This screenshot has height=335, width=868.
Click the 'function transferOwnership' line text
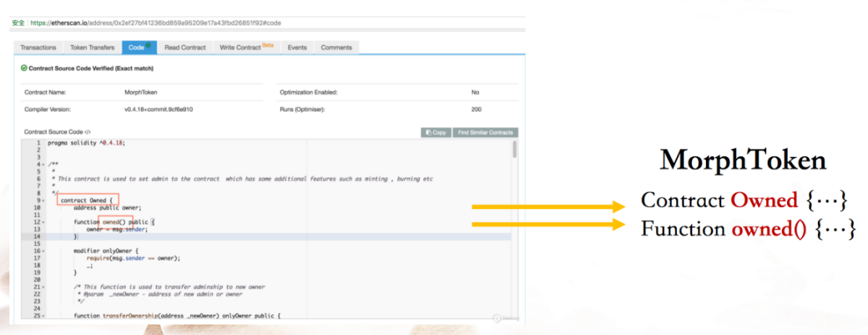(176, 316)
